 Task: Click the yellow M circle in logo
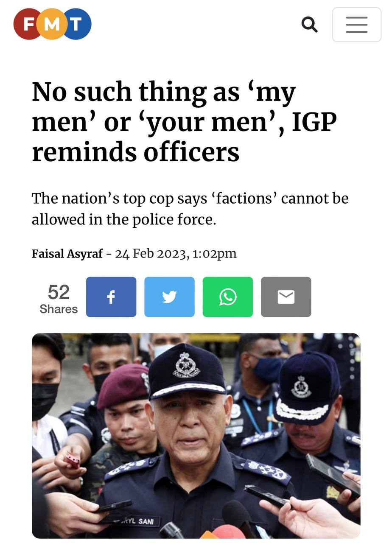click(x=52, y=24)
